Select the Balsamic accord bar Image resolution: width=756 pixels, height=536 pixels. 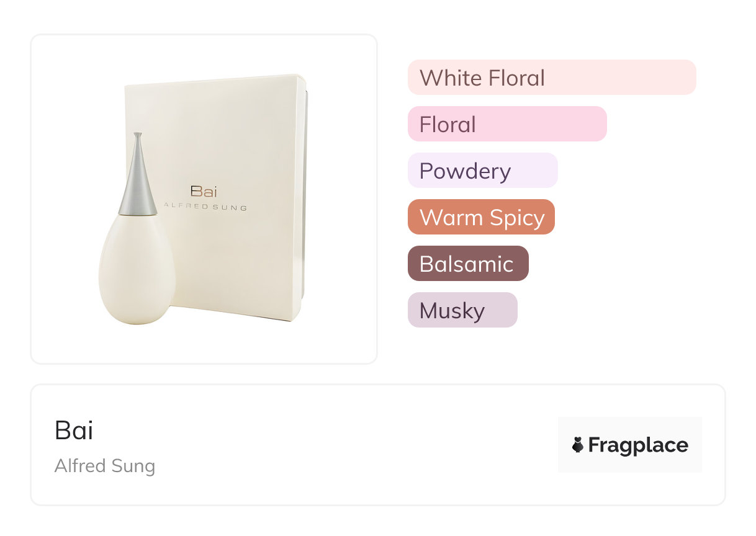pos(467,264)
